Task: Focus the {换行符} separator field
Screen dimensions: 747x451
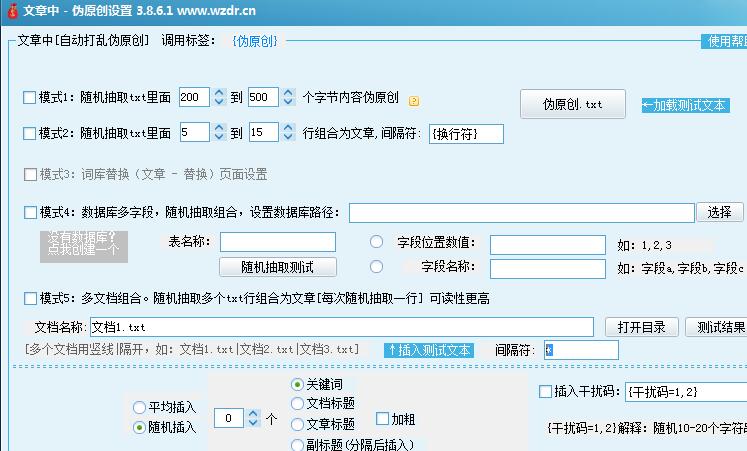Action: [x=466, y=134]
